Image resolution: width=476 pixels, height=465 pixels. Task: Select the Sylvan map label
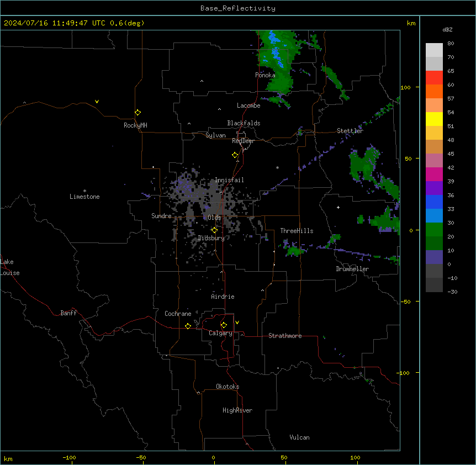coord(215,135)
